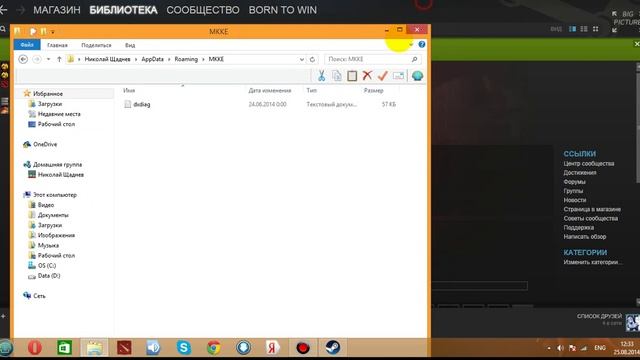Image resolution: width=640 pixels, height=360 pixels.
Task: Open Steam BORN TO WIN menu
Action: (x=283, y=10)
